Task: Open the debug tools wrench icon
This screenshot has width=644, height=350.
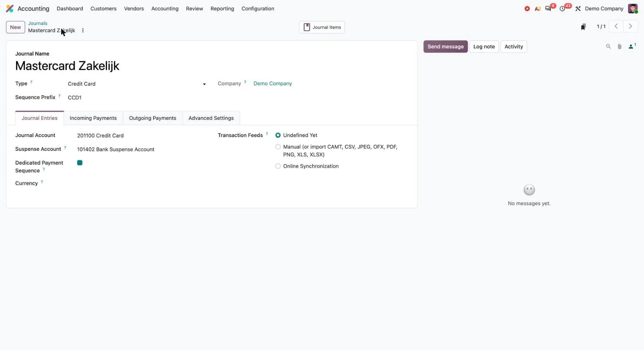Action: point(578,9)
